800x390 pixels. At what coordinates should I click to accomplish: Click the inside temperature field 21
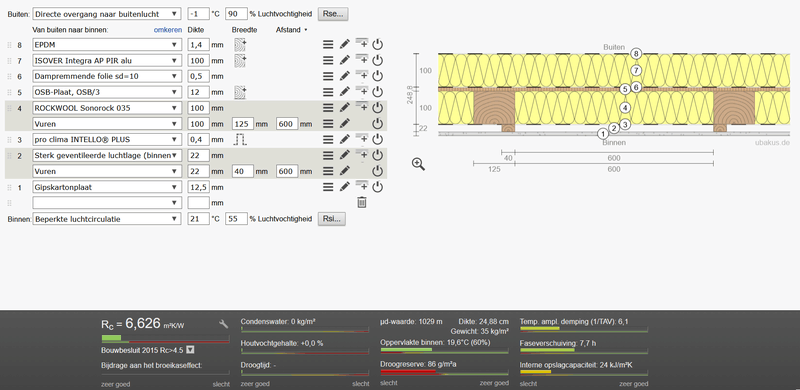point(198,219)
